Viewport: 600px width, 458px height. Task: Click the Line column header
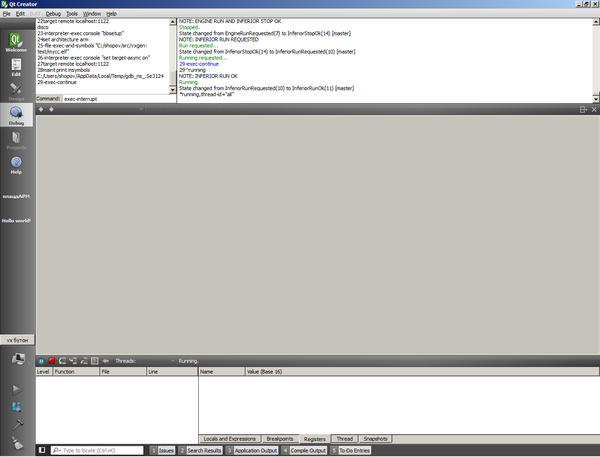coord(172,372)
